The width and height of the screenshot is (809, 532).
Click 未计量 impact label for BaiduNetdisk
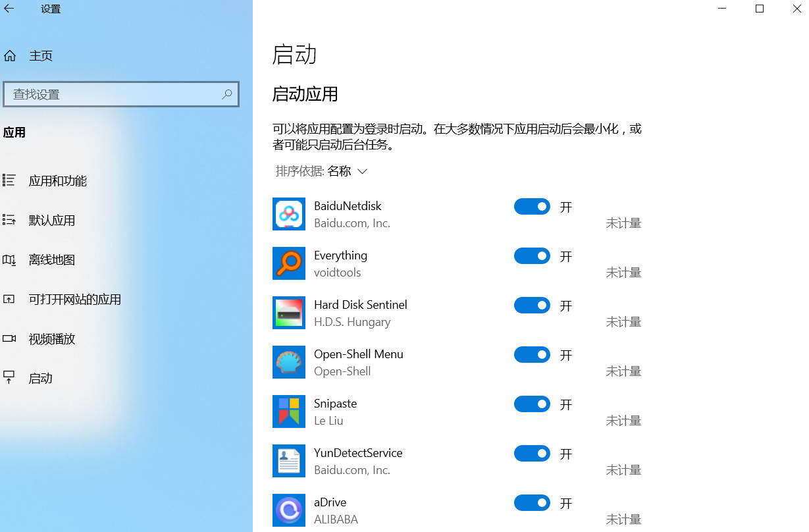pyautogui.click(x=623, y=223)
